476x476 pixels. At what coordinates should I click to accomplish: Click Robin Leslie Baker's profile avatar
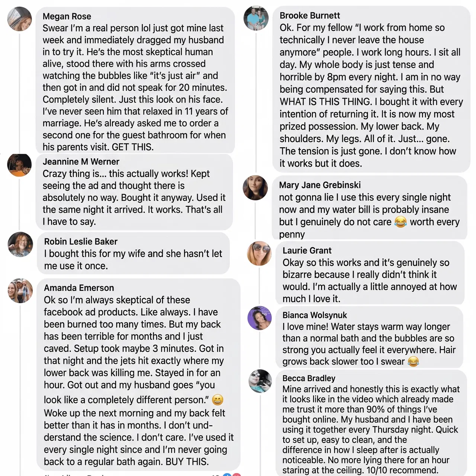coord(20,244)
